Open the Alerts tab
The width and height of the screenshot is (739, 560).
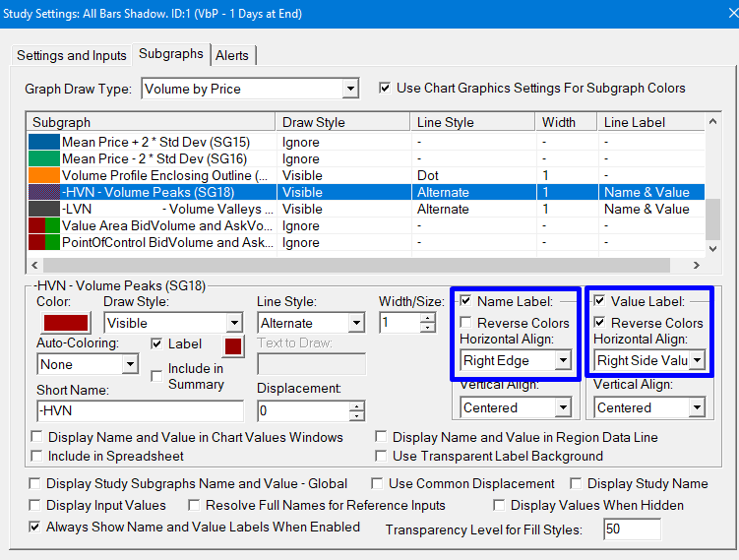232,55
